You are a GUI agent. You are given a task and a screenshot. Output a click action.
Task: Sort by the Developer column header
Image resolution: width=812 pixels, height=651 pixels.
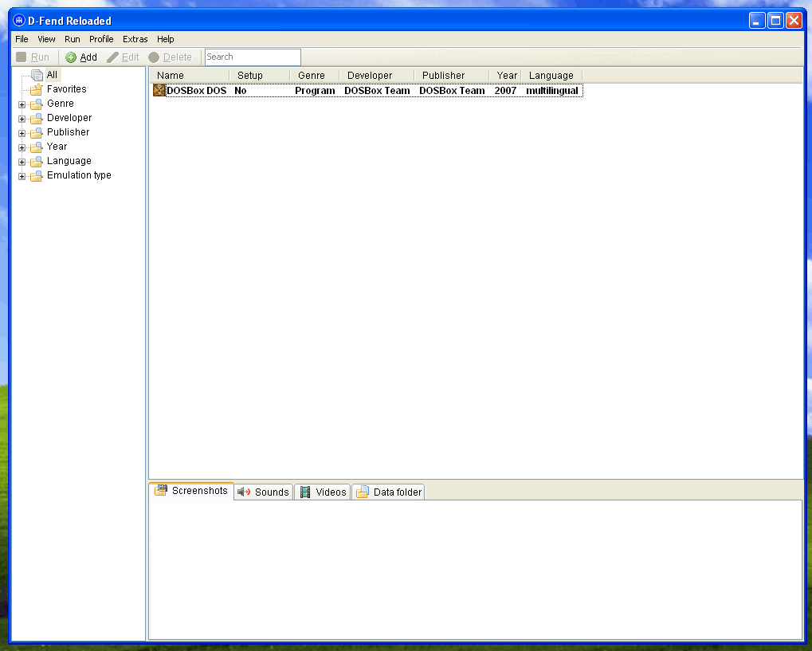[x=376, y=76]
